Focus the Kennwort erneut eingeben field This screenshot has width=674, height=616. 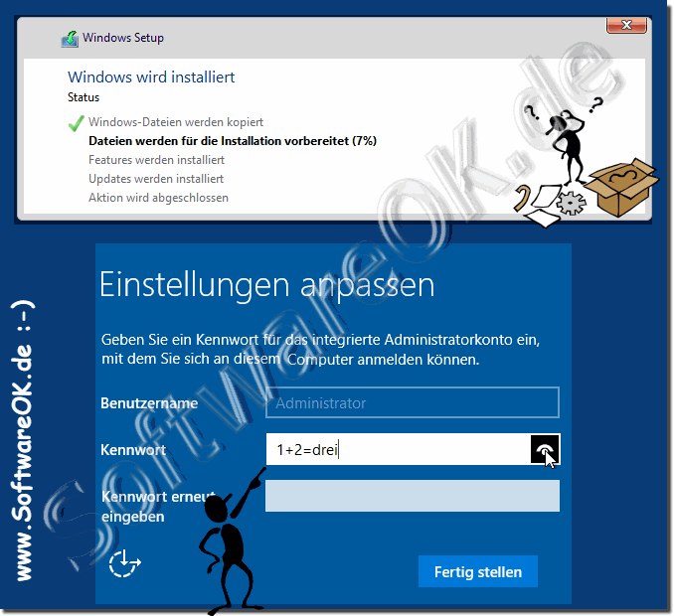click(x=413, y=496)
